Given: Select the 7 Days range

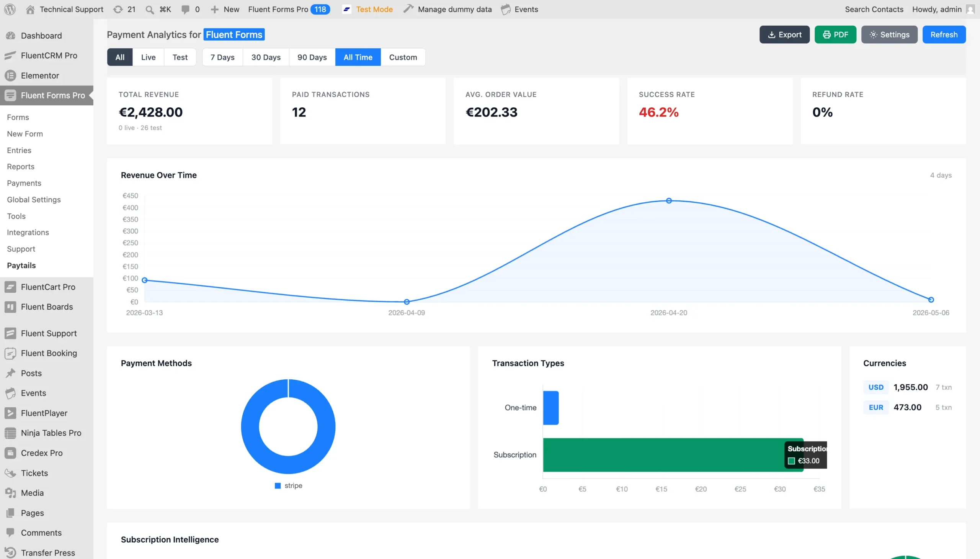Looking at the screenshot, I should pyautogui.click(x=222, y=57).
